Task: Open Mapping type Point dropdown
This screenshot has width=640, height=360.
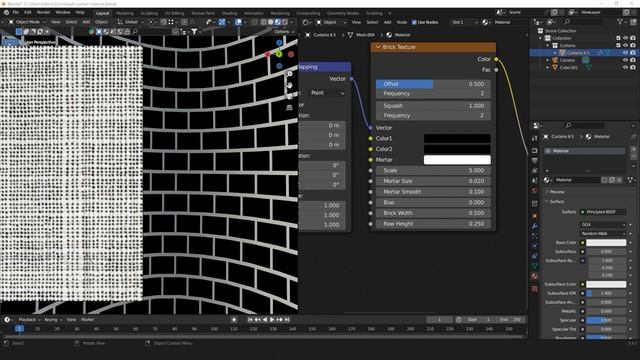Action: (327, 93)
